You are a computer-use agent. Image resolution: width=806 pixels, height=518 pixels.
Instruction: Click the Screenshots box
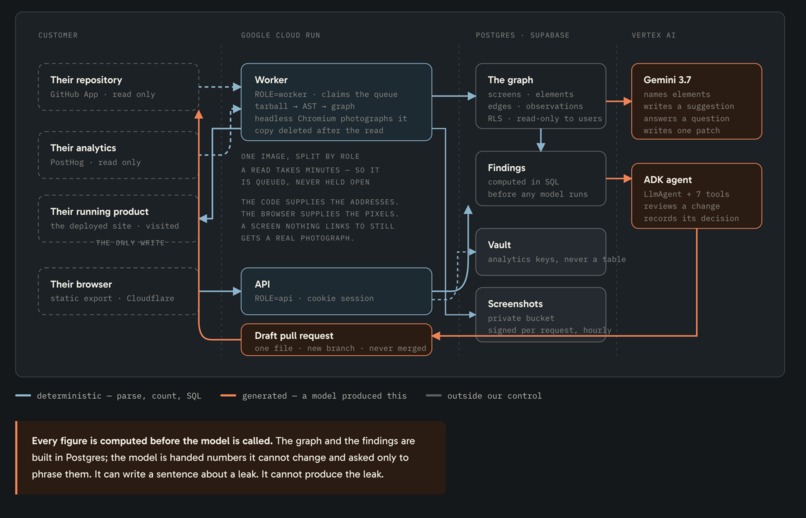[x=541, y=314]
